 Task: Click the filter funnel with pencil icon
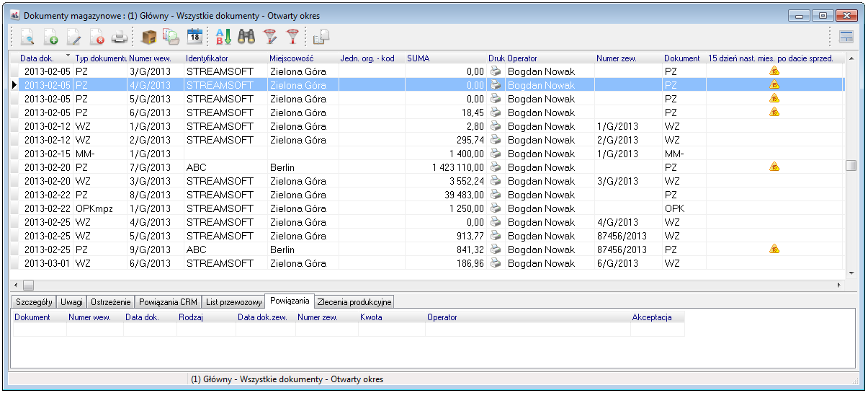coord(270,37)
